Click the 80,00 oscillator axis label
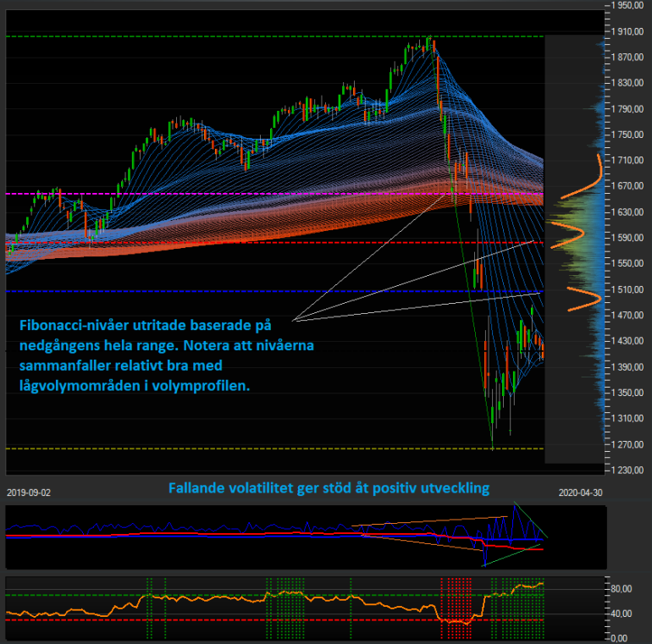The height and width of the screenshot is (644, 652). (622, 589)
